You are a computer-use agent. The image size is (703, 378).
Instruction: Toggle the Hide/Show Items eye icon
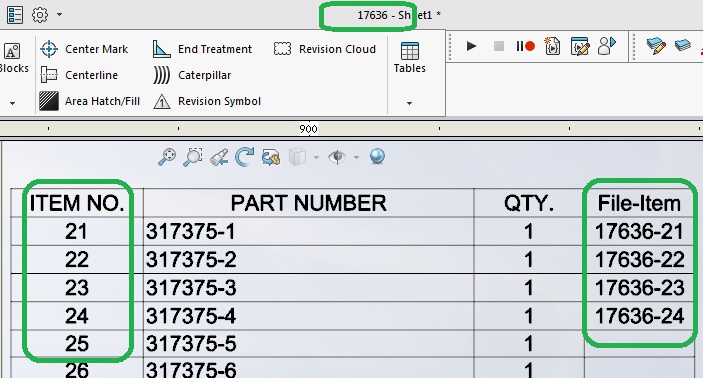click(x=337, y=157)
